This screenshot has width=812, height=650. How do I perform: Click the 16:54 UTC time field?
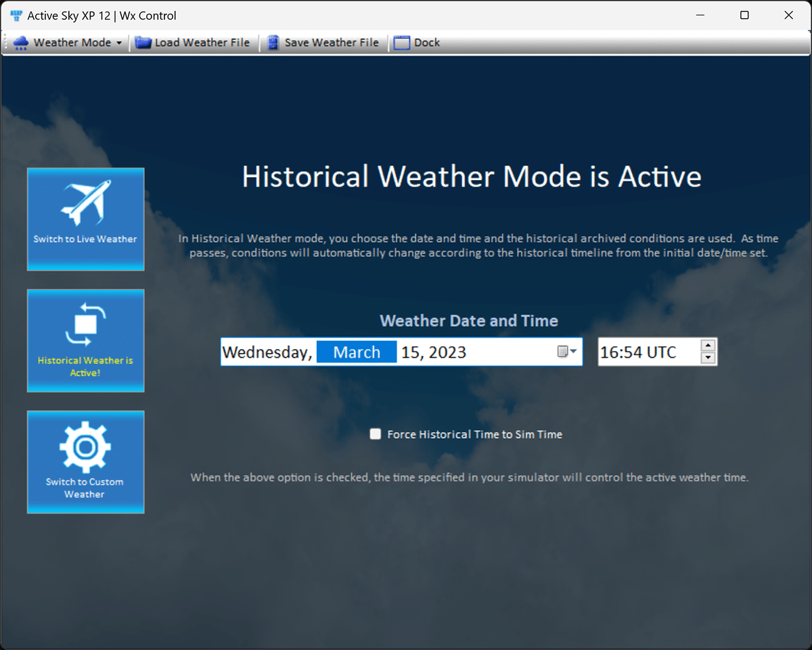point(638,352)
